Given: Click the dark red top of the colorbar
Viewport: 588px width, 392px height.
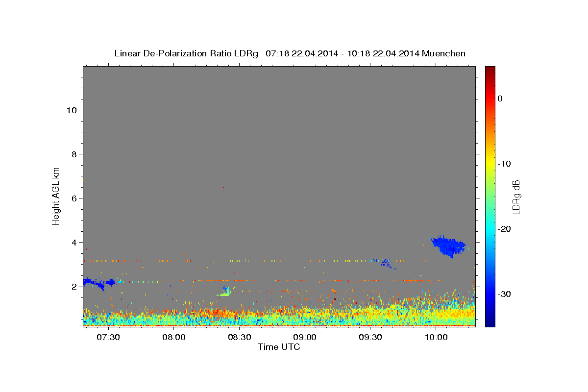Looking at the screenshot, I should [x=490, y=70].
